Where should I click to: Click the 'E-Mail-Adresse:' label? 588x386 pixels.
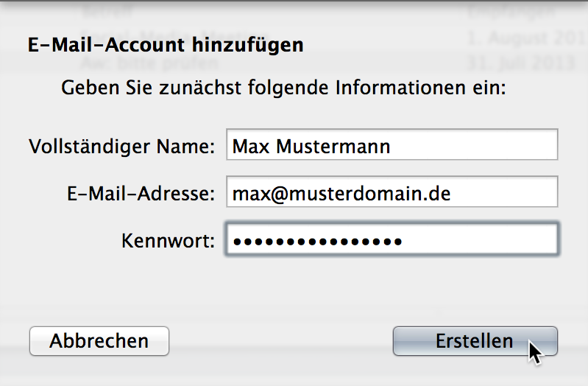point(141,194)
